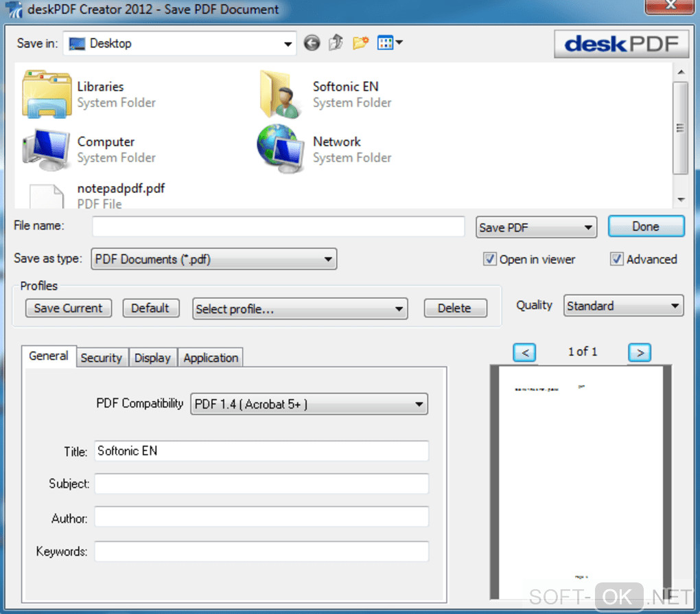The image size is (700, 614).
Task: Click the Subject input field
Action: click(x=261, y=484)
